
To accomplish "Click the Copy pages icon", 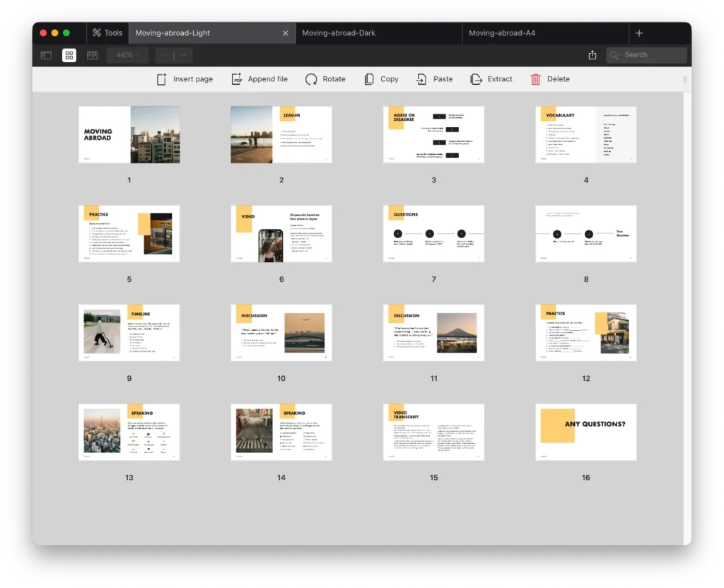I will click(369, 79).
